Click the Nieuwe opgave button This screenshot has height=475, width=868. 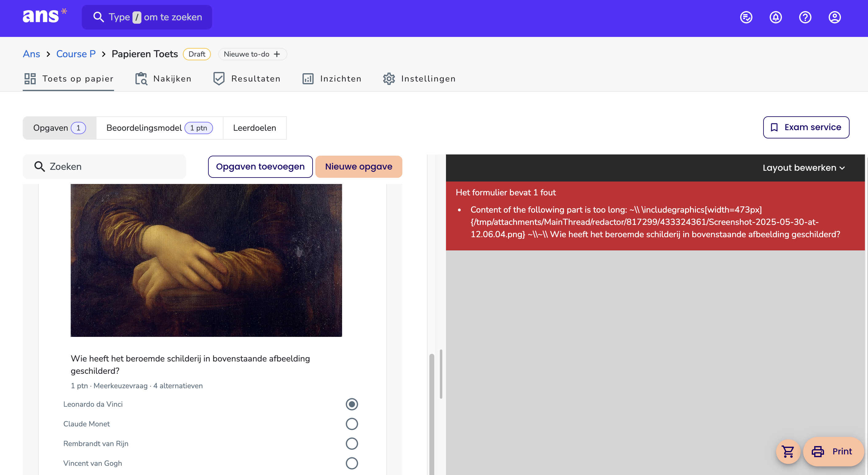point(358,166)
